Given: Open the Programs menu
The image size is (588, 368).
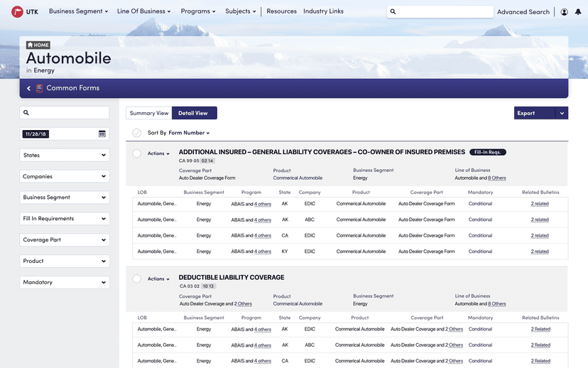Looking at the screenshot, I should pyautogui.click(x=198, y=11).
